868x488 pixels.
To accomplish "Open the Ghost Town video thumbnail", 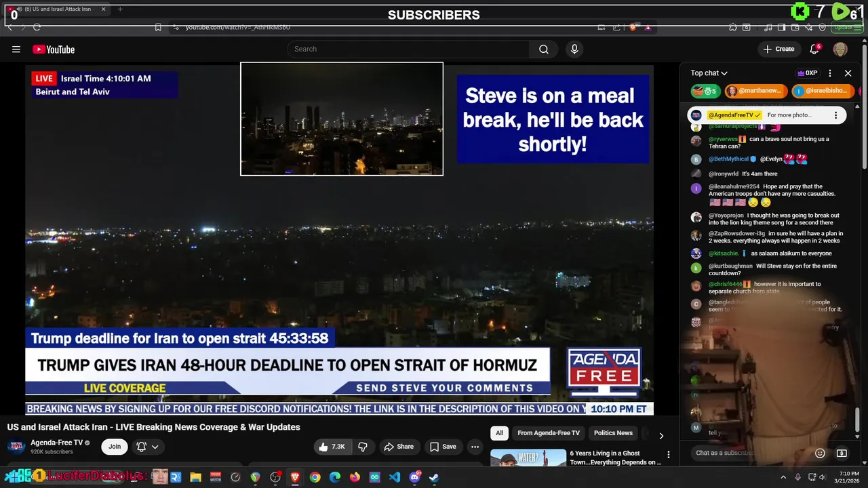I will point(528,457).
